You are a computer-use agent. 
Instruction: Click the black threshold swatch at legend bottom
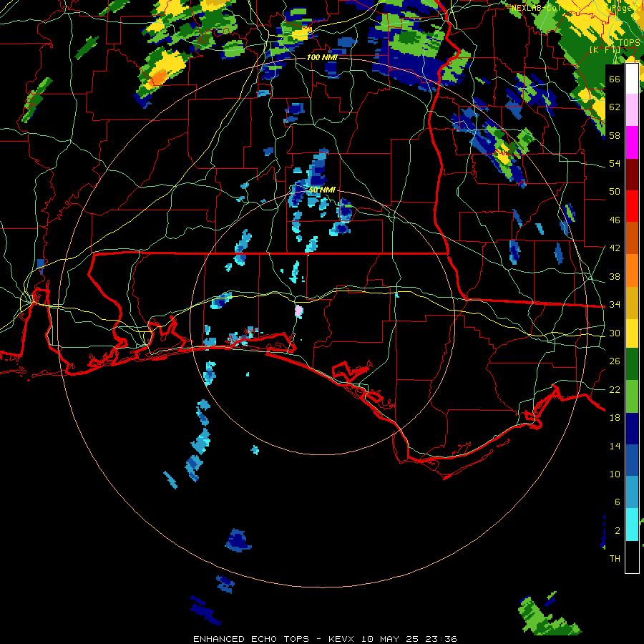coord(632,557)
